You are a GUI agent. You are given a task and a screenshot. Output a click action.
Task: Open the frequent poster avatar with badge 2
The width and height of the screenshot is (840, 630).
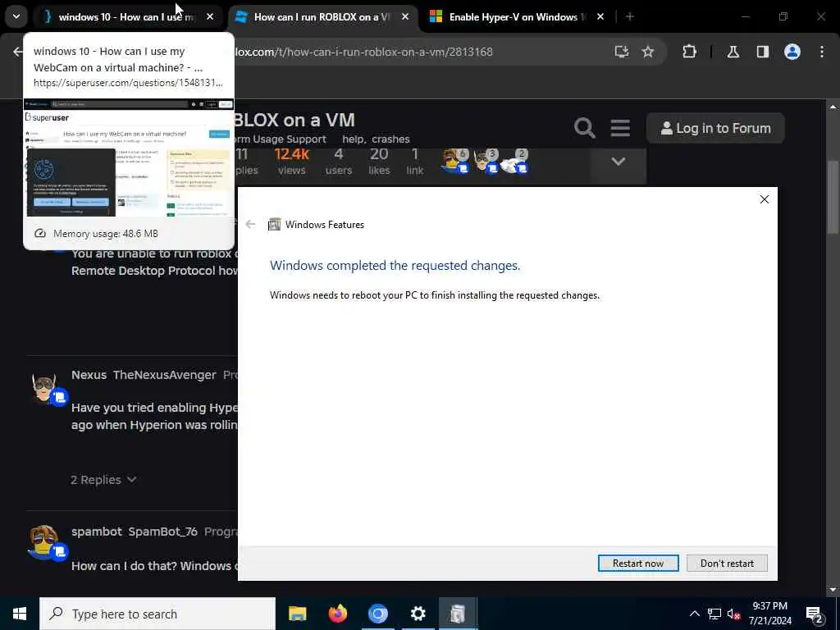(515, 162)
